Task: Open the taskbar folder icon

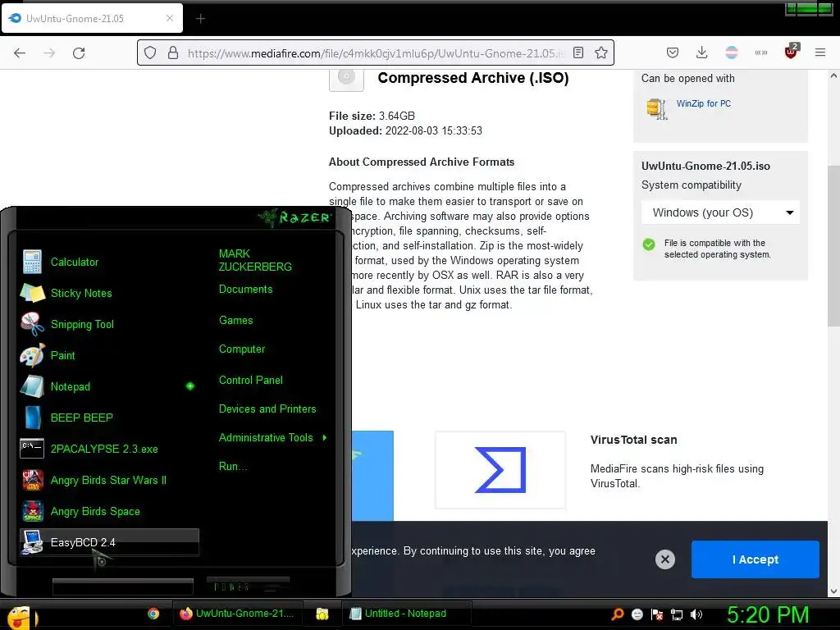Action: [322, 614]
